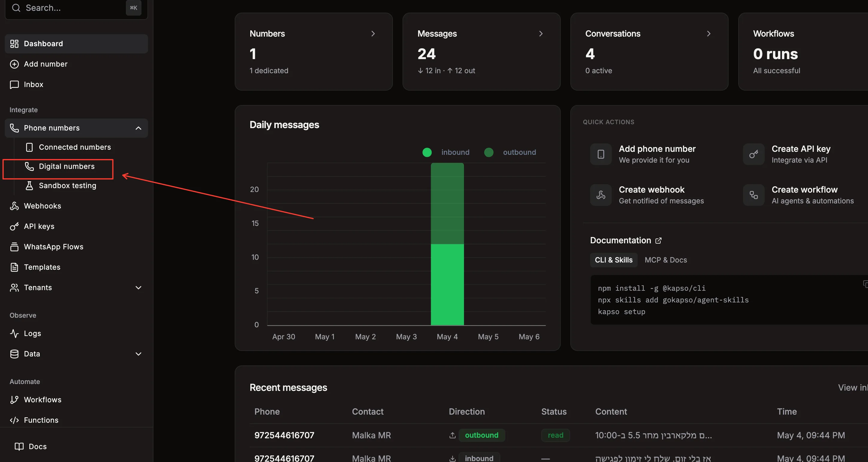The width and height of the screenshot is (868, 462).
Task: Open WhatsApp Flows menu item
Action: [76, 247]
